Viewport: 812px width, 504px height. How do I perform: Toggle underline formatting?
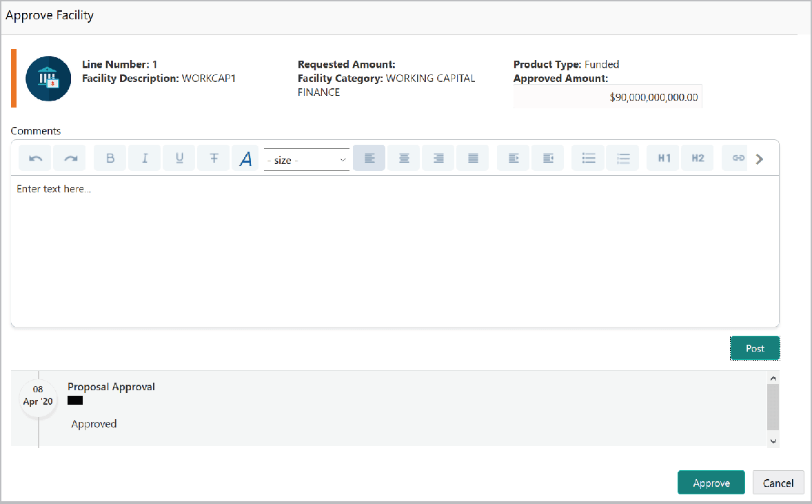pyautogui.click(x=179, y=158)
